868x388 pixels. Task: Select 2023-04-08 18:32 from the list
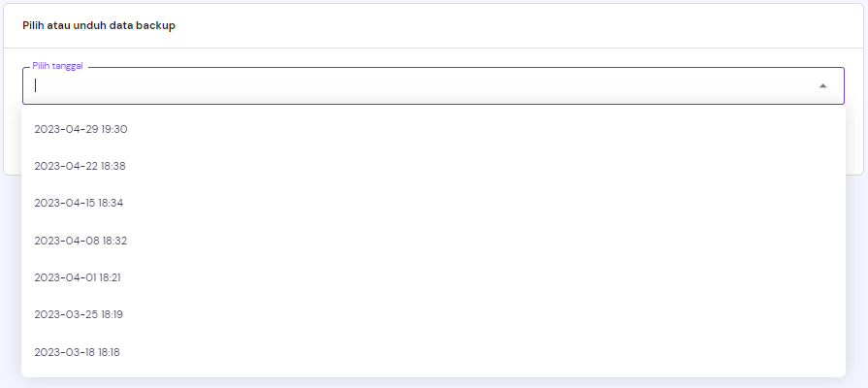(x=80, y=241)
